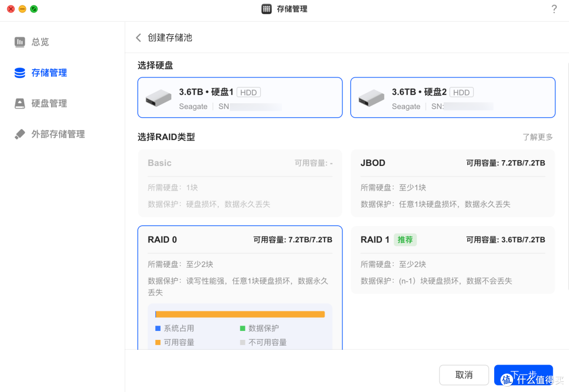
Task: Click the 创建存储池 page title
Action: pyautogui.click(x=170, y=38)
